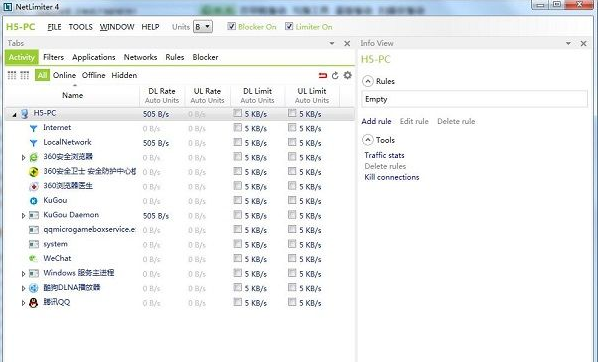Enable UL Limit checkbox for Internet row

pyautogui.click(x=292, y=127)
